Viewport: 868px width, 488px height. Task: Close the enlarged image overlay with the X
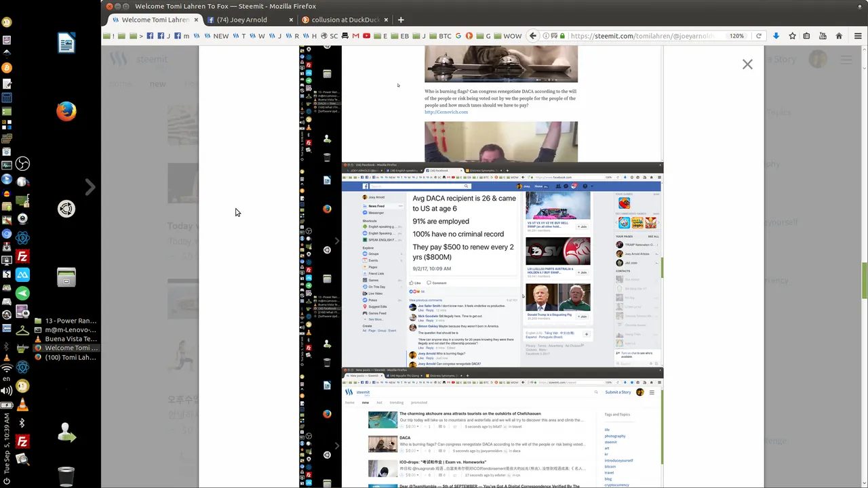point(747,64)
